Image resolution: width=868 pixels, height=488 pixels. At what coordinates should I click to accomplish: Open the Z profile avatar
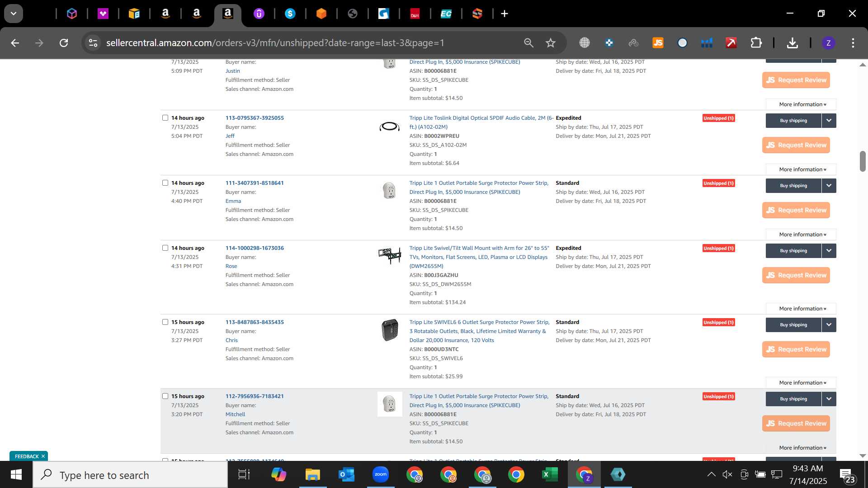[x=828, y=43]
